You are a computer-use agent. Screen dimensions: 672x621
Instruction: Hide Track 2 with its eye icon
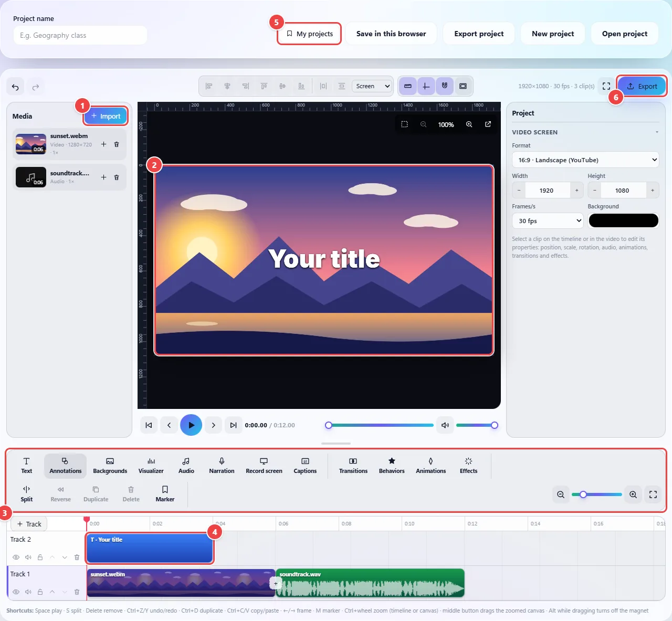(x=16, y=557)
